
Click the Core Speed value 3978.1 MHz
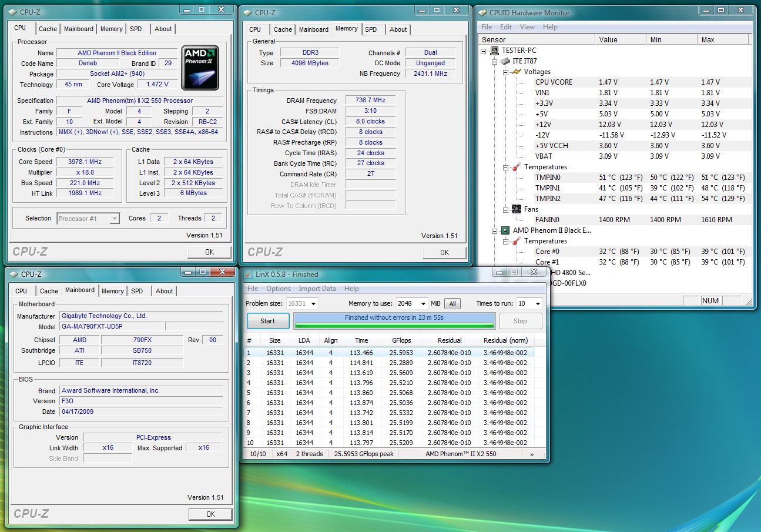(x=85, y=162)
